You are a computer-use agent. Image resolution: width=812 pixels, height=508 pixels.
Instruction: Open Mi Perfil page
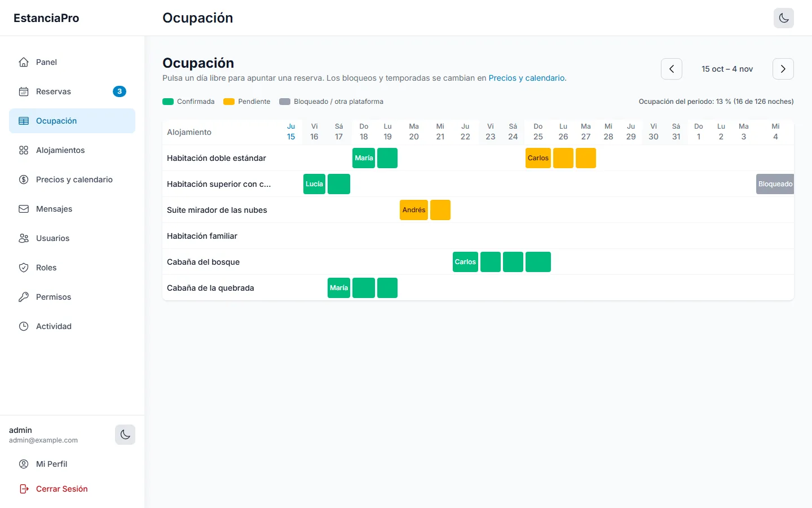coord(72,464)
